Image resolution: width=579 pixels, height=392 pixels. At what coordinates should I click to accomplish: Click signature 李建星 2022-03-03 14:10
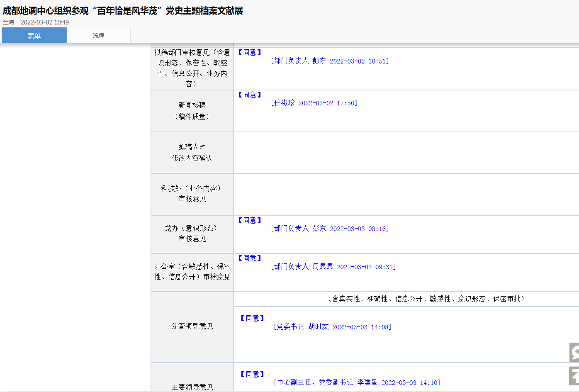pyautogui.click(x=357, y=382)
